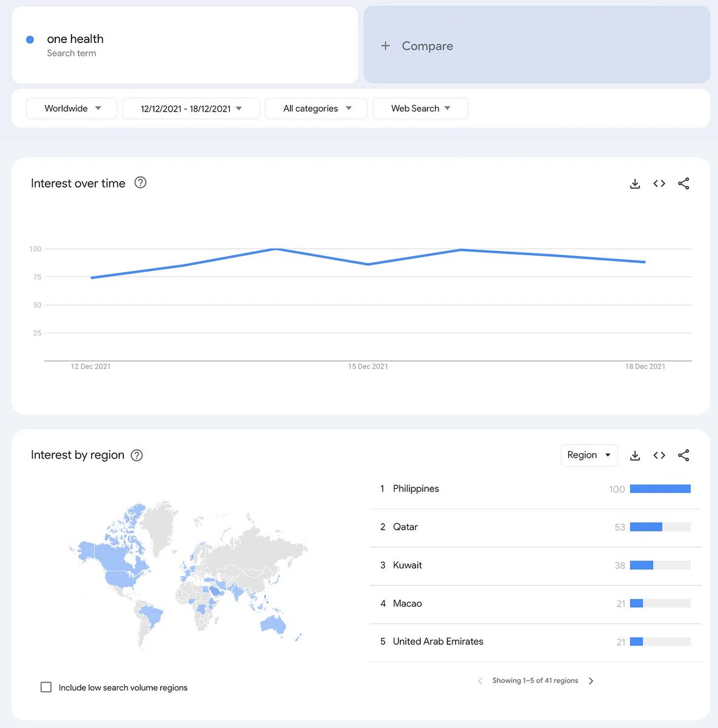
Task: Open the Region breakdown selector
Action: click(589, 455)
